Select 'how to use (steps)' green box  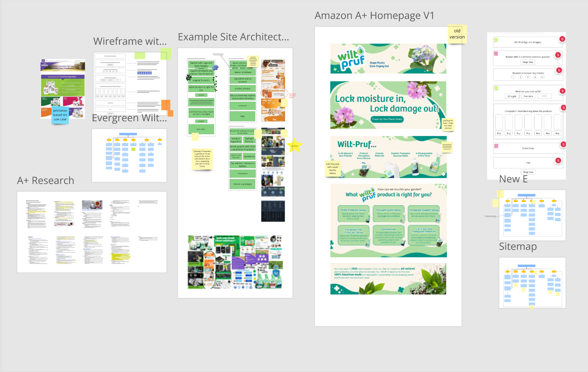(x=243, y=184)
